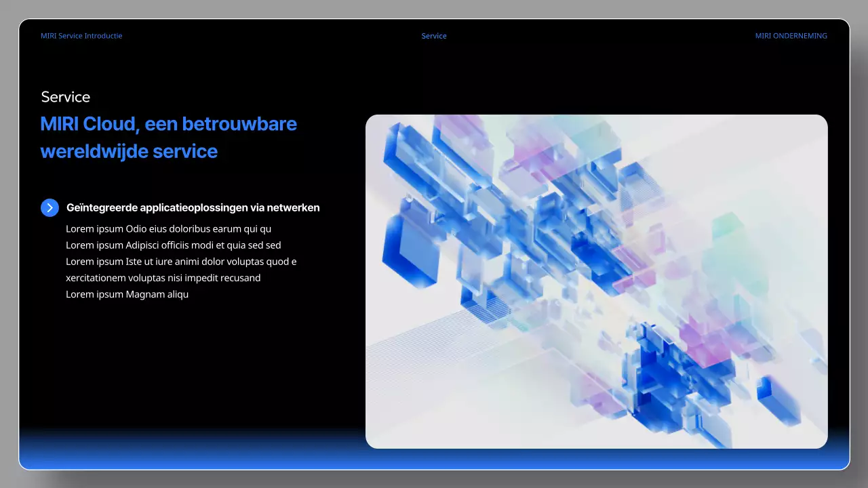Click the word "Introductie" in the top-left header
The height and width of the screenshot is (488, 868).
(x=103, y=36)
